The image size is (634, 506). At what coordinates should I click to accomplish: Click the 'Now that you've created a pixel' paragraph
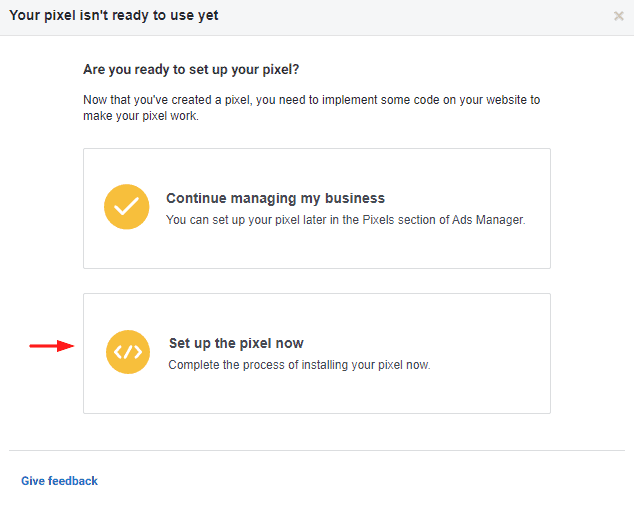(x=311, y=108)
